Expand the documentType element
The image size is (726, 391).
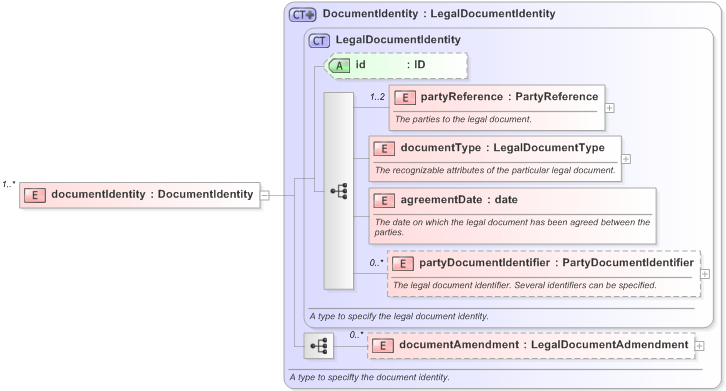click(626, 159)
